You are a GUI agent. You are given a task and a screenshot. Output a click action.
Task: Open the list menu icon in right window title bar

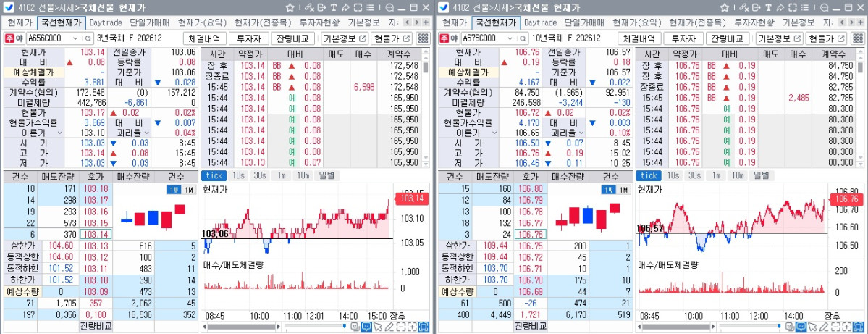[x=805, y=8]
